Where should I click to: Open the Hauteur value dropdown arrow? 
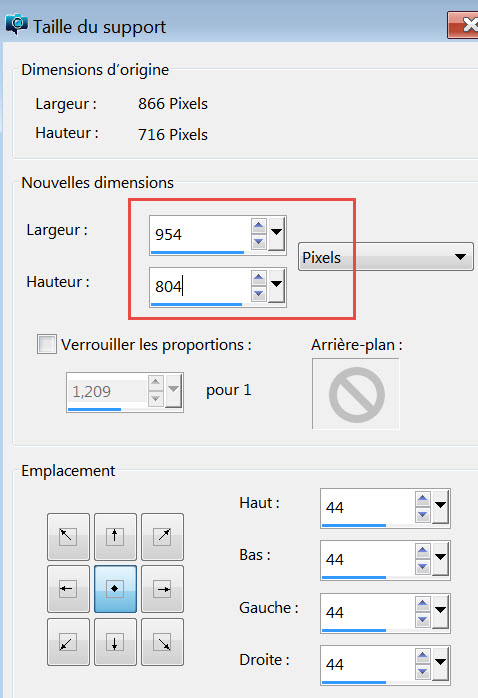pos(276,286)
